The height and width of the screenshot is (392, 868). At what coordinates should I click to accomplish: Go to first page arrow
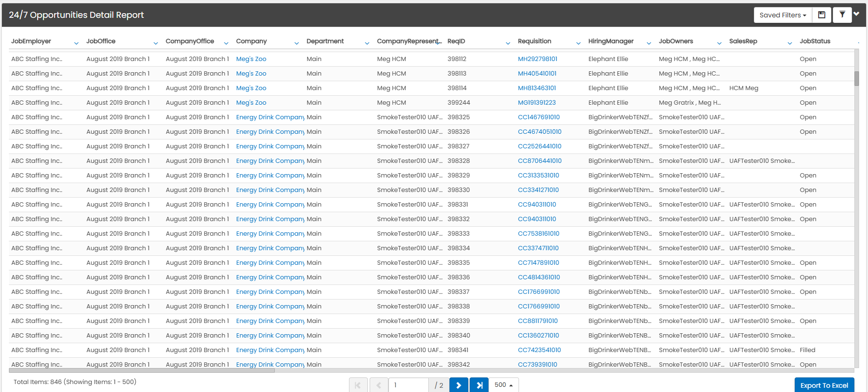[x=358, y=385]
